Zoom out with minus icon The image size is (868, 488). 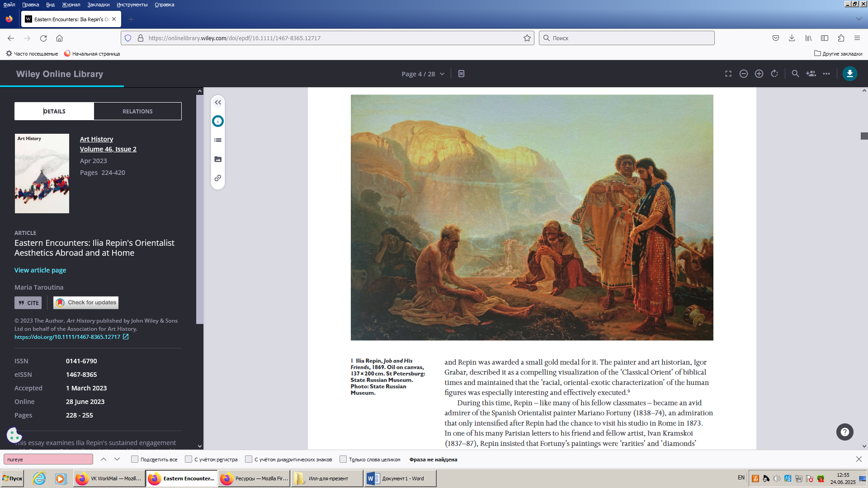point(744,74)
